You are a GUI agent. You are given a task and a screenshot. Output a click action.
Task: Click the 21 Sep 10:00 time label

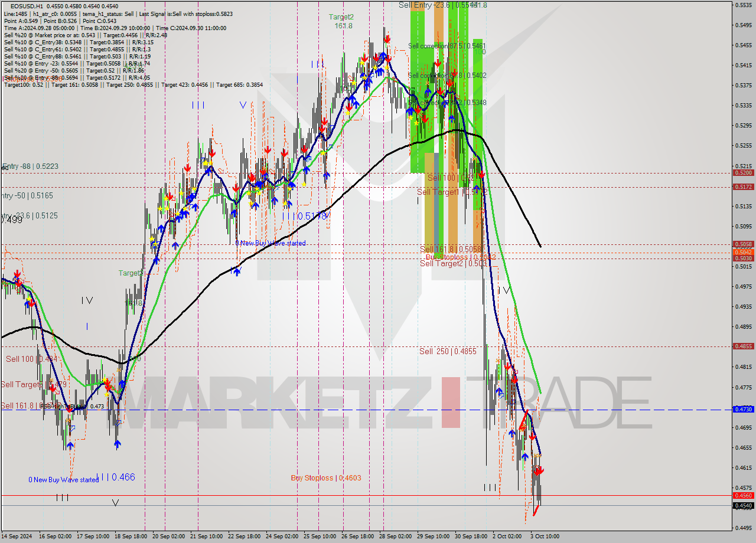(x=207, y=537)
